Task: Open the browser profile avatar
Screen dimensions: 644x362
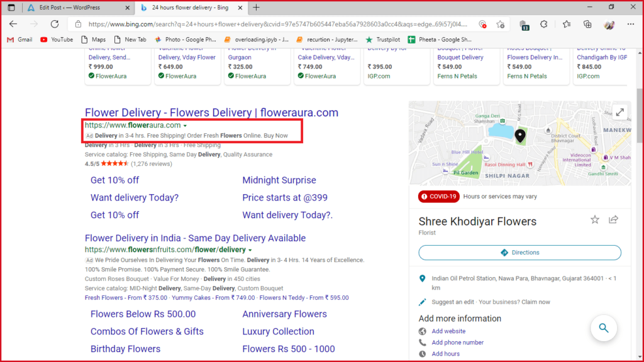Action: click(x=609, y=25)
